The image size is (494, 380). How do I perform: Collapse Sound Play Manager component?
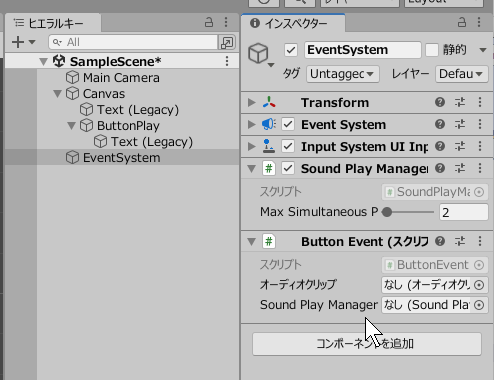(x=252, y=169)
